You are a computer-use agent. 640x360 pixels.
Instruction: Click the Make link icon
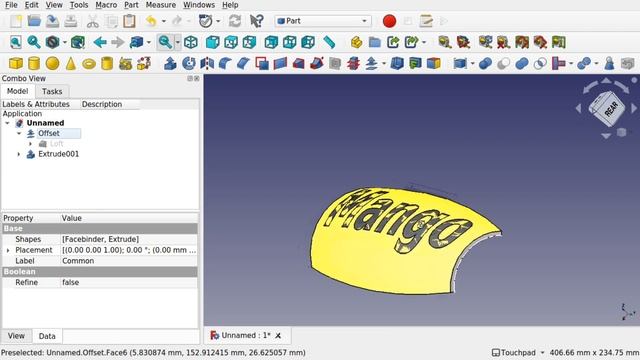click(393, 42)
